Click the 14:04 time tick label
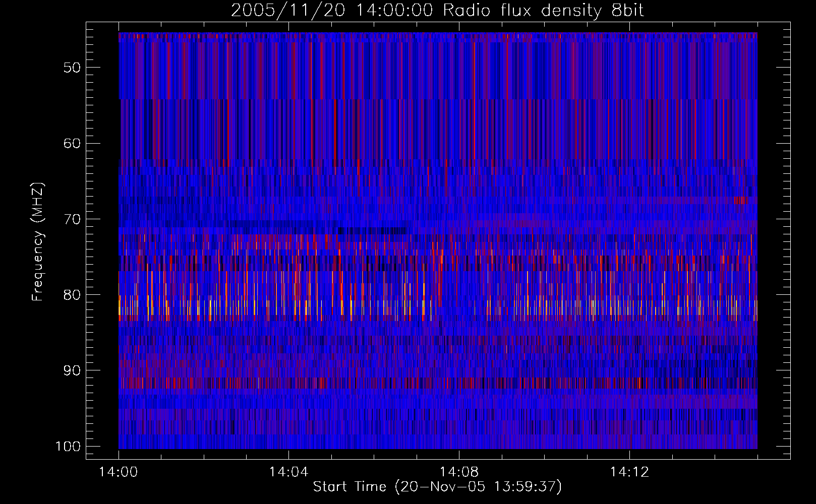The height and width of the screenshot is (504, 816). point(288,472)
